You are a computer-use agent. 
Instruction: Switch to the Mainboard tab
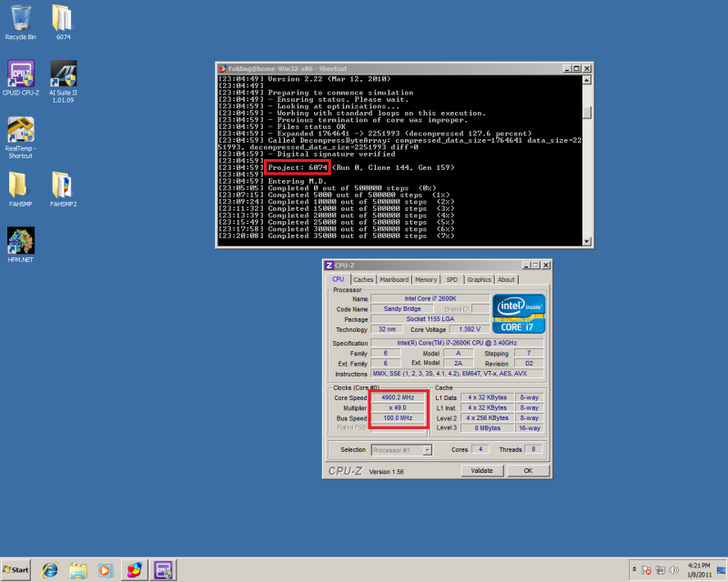394,279
